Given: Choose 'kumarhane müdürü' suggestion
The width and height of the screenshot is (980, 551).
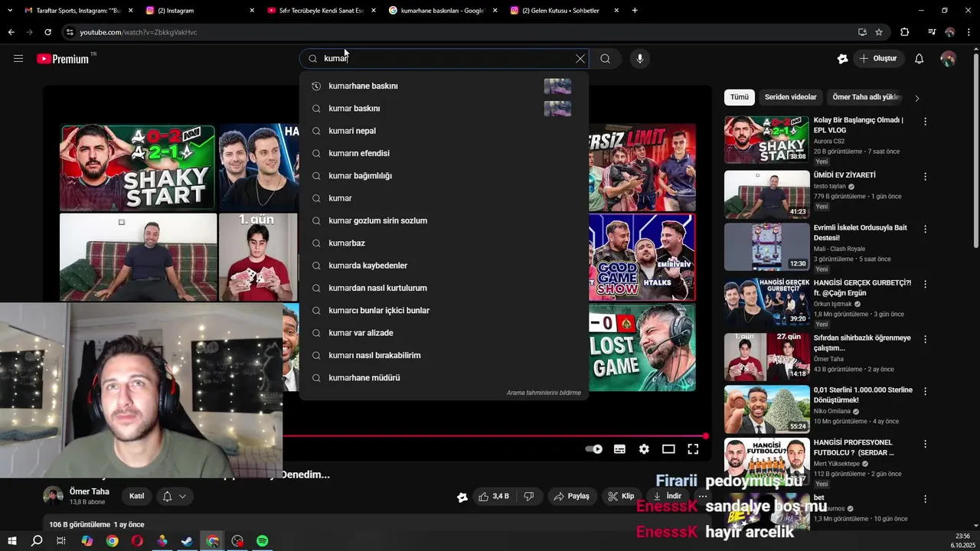Looking at the screenshot, I should 444,378.
